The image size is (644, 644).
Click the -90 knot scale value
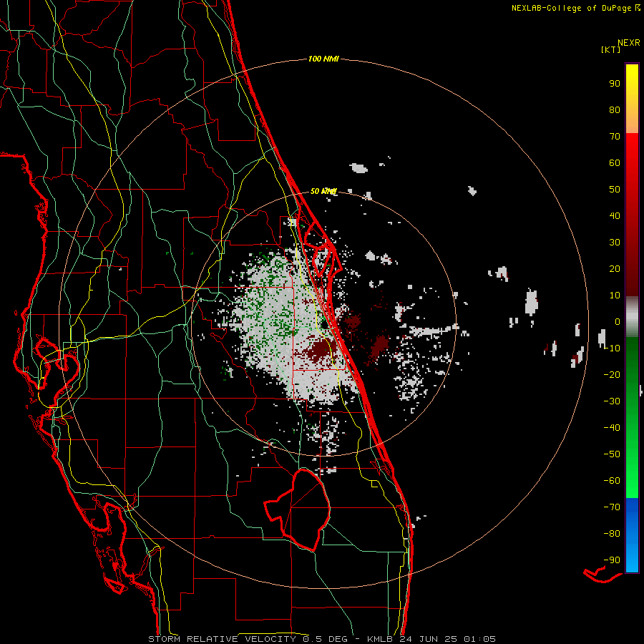click(612, 560)
